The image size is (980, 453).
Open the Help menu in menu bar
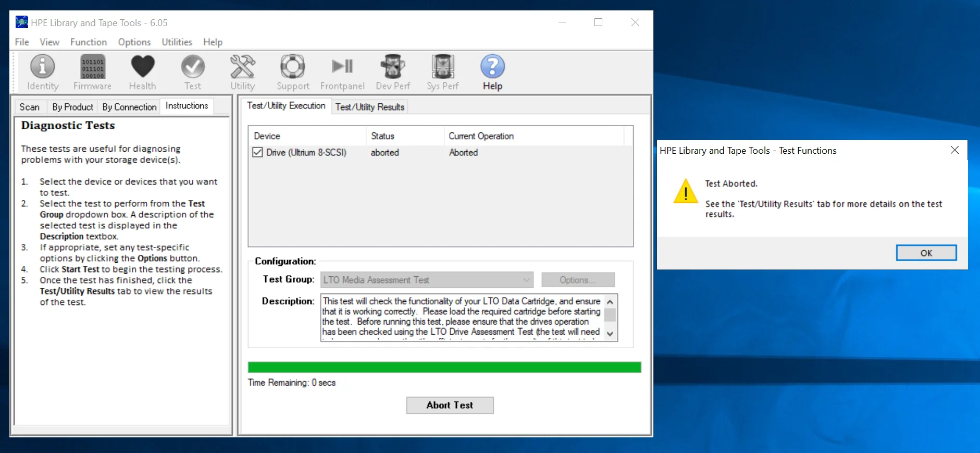tap(213, 42)
